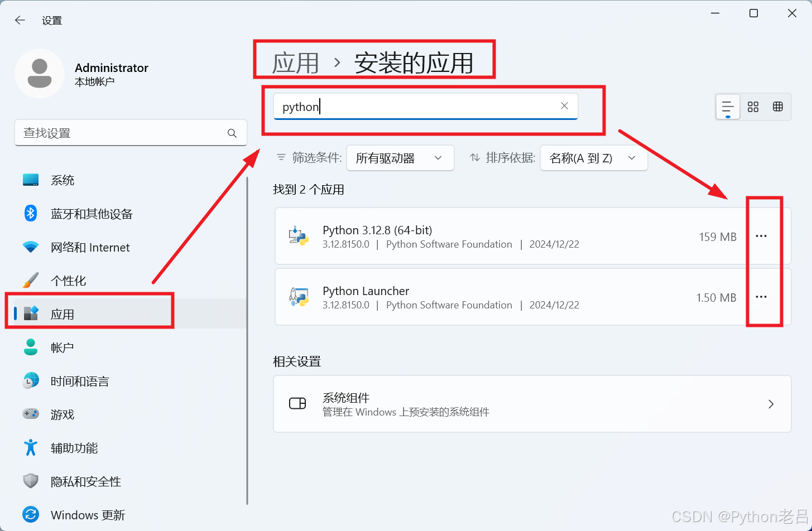
Task: Open 系统 settings category
Action: (x=131, y=180)
